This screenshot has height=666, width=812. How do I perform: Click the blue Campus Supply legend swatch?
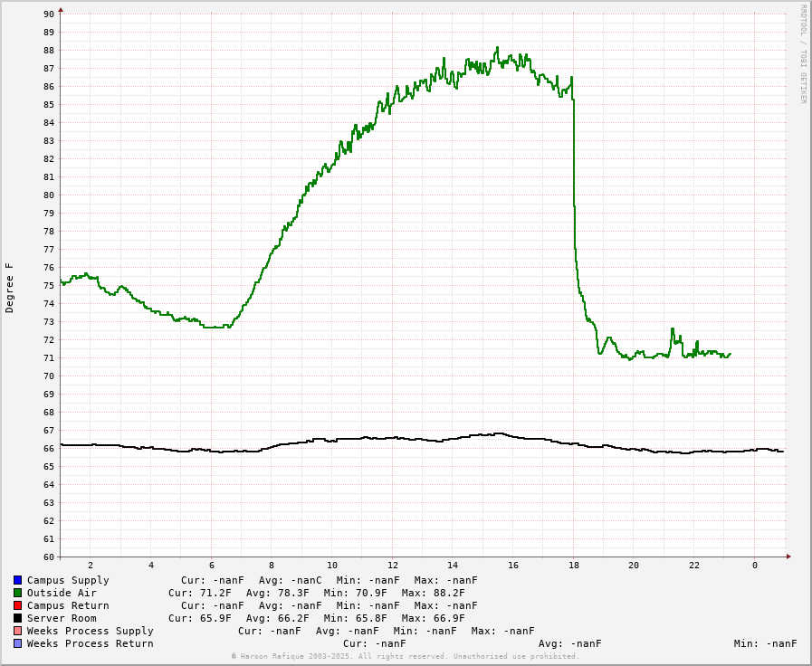coord(17,580)
